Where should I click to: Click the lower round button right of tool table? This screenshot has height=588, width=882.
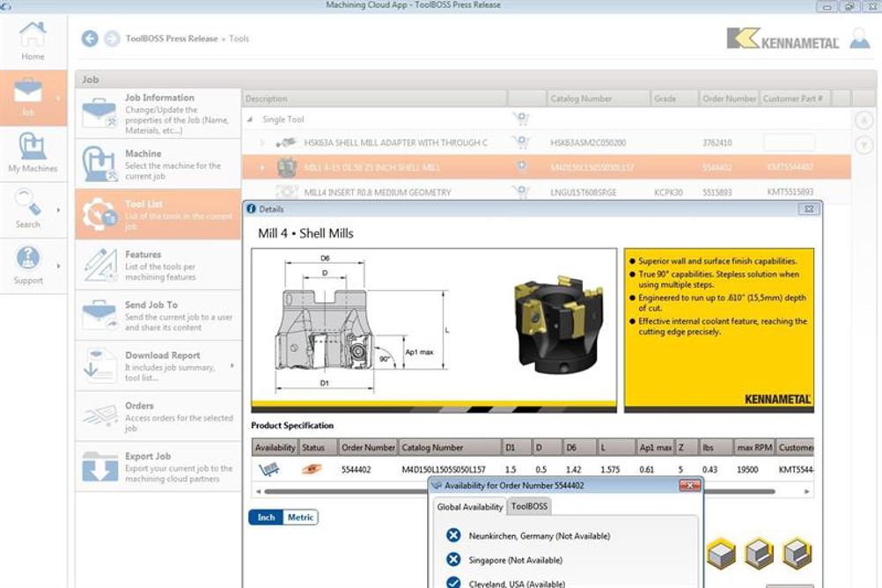pos(864,146)
